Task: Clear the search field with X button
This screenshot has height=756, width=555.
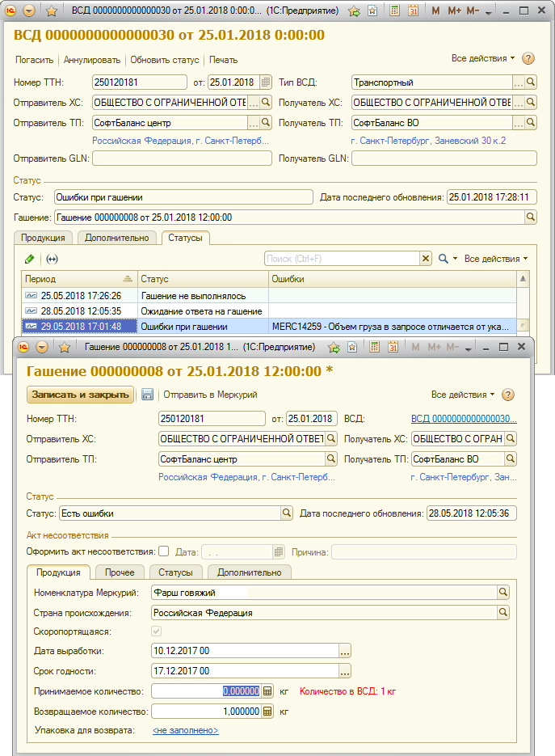Action: 426,259
